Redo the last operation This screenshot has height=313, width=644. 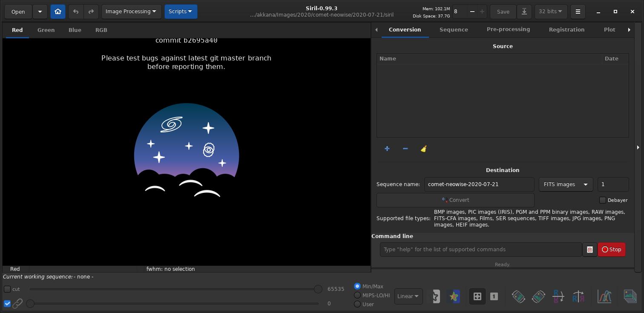click(91, 11)
